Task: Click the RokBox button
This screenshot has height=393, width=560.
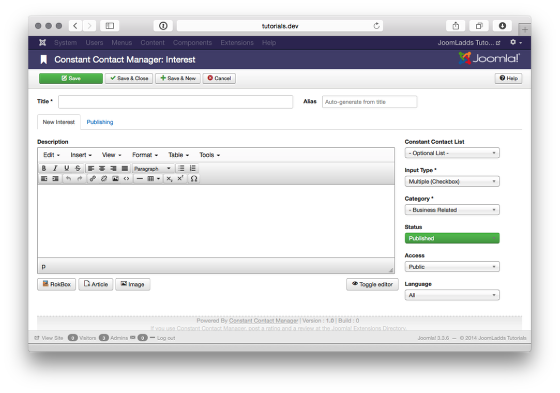Action: (x=56, y=284)
